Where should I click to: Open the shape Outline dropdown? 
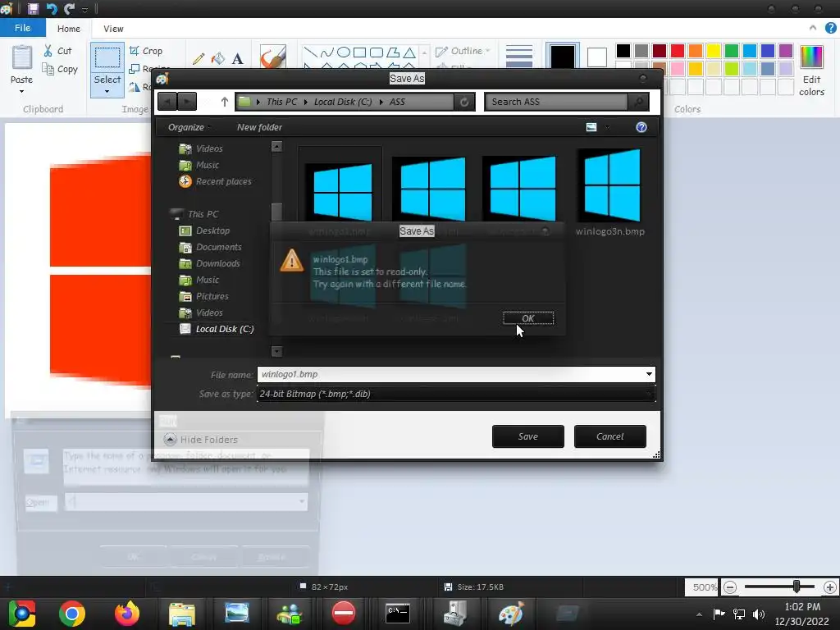[x=463, y=51]
